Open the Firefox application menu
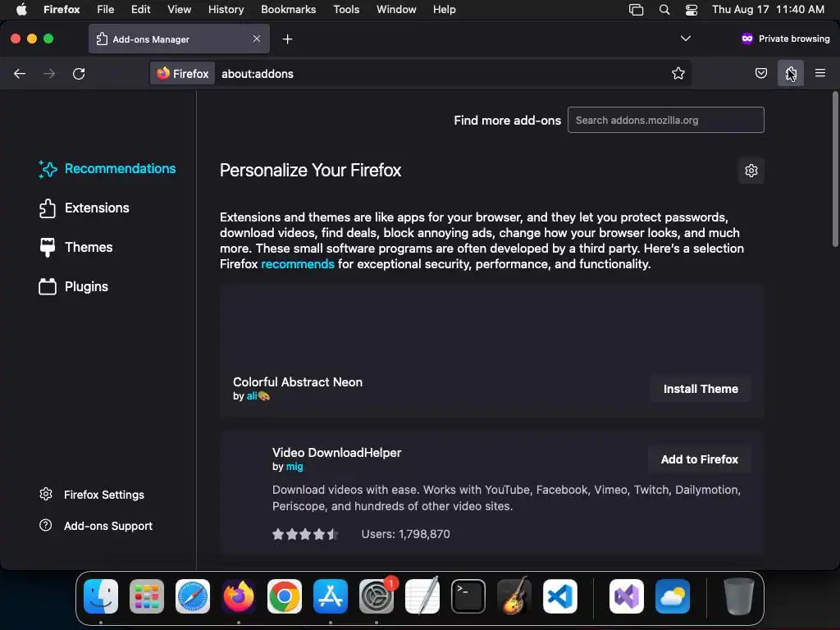The height and width of the screenshot is (630, 840). tap(820, 73)
